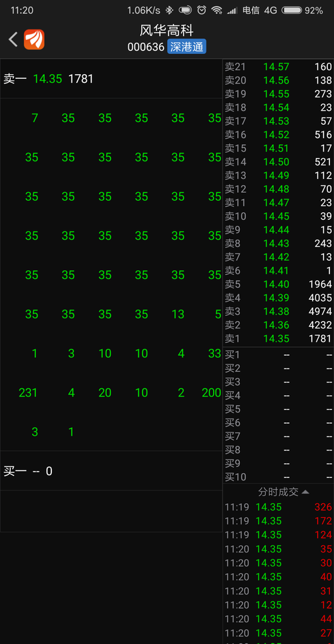This screenshot has width=334, height=644.
Task: Select the 11:19 trade of 326
Action: (x=278, y=507)
